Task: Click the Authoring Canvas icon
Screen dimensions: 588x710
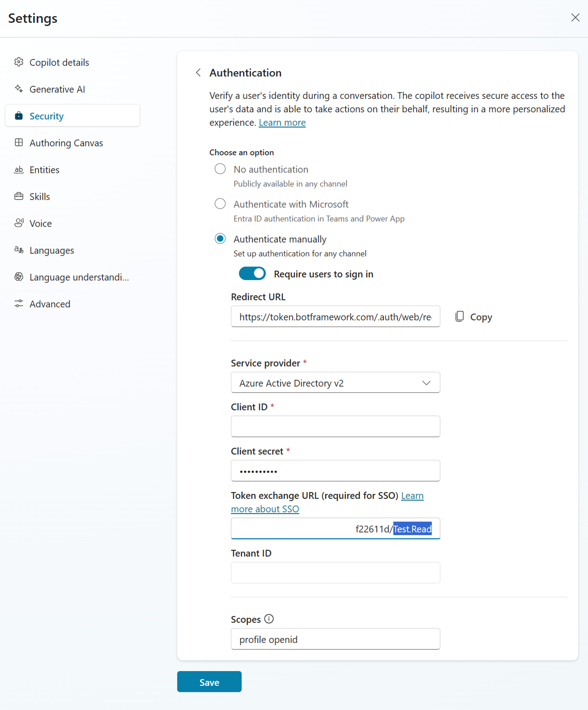Action: pos(18,143)
